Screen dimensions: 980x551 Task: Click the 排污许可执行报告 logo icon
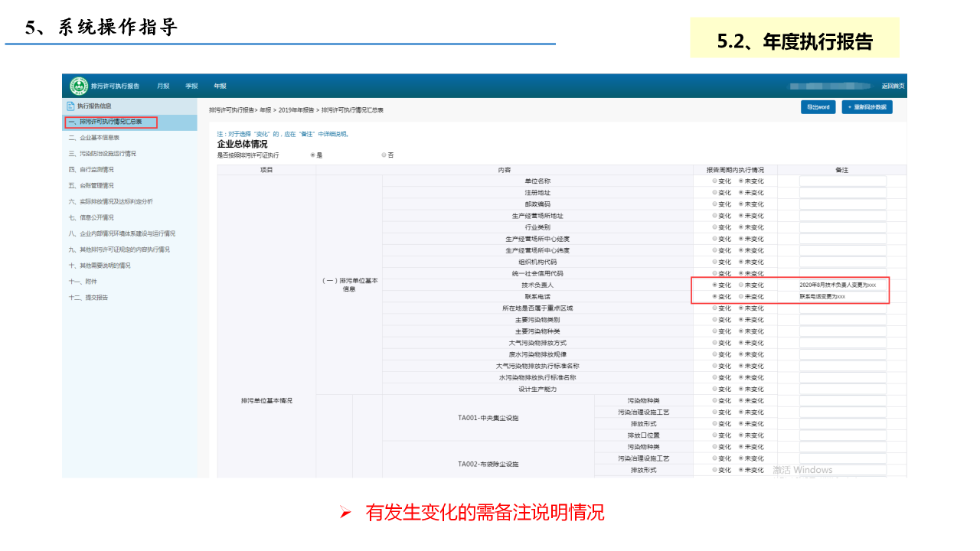point(79,86)
